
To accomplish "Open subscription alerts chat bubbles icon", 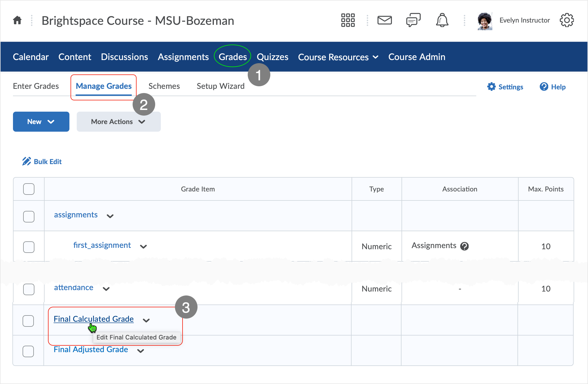I will coord(413,20).
